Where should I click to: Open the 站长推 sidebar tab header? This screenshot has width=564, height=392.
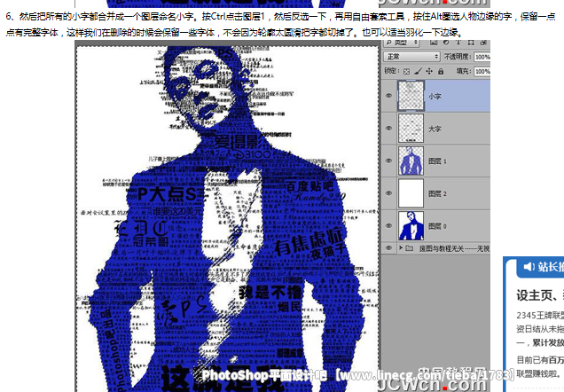(x=540, y=267)
